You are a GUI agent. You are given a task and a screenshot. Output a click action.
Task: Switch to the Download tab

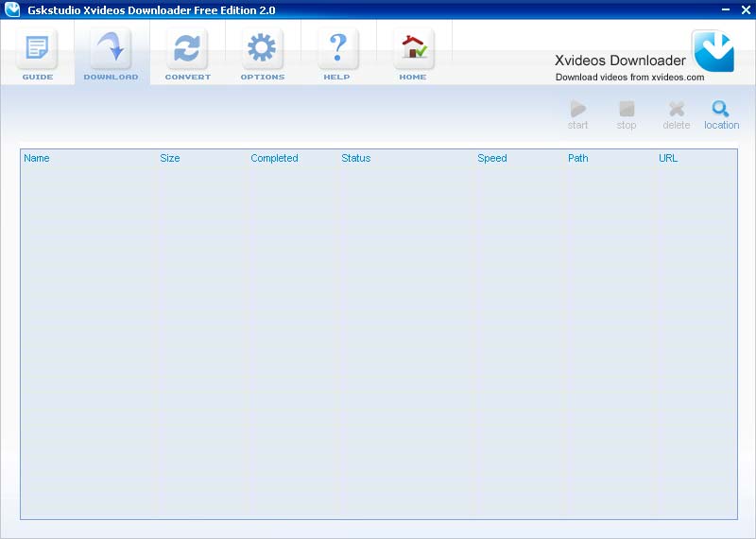click(x=112, y=53)
